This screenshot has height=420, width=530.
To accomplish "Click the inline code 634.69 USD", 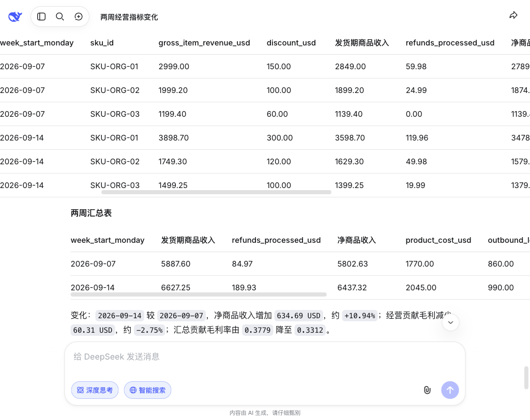I will (298, 316).
